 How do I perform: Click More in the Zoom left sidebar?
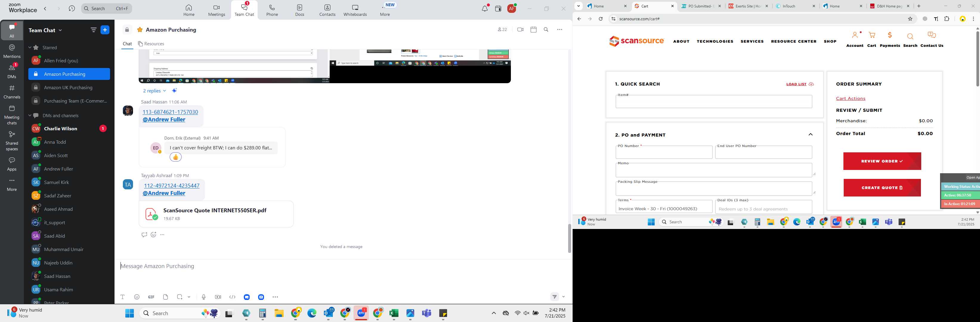(x=12, y=184)
